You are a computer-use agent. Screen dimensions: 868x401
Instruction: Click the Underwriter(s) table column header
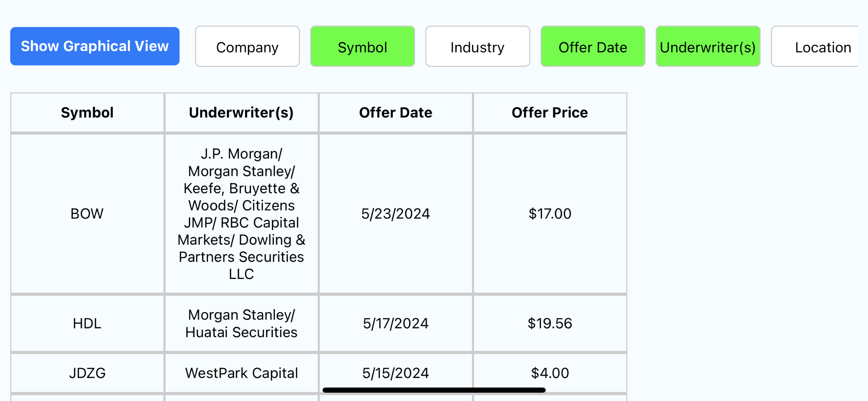click(x=241, y=113)
